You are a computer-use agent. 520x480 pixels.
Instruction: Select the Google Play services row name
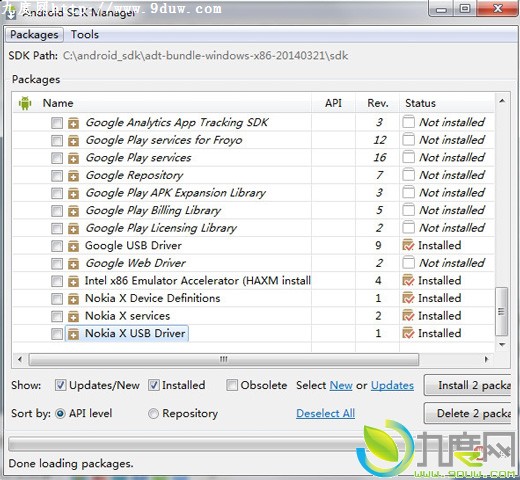[x=138, y=158]
